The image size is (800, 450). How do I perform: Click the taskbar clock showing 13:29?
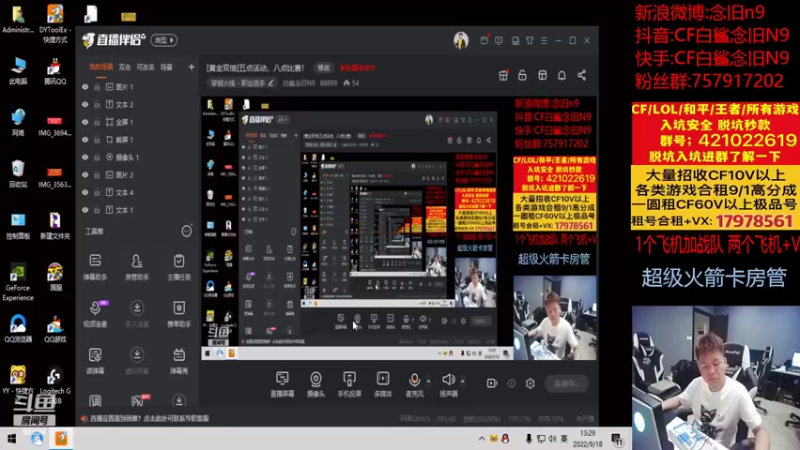point(587,439)
